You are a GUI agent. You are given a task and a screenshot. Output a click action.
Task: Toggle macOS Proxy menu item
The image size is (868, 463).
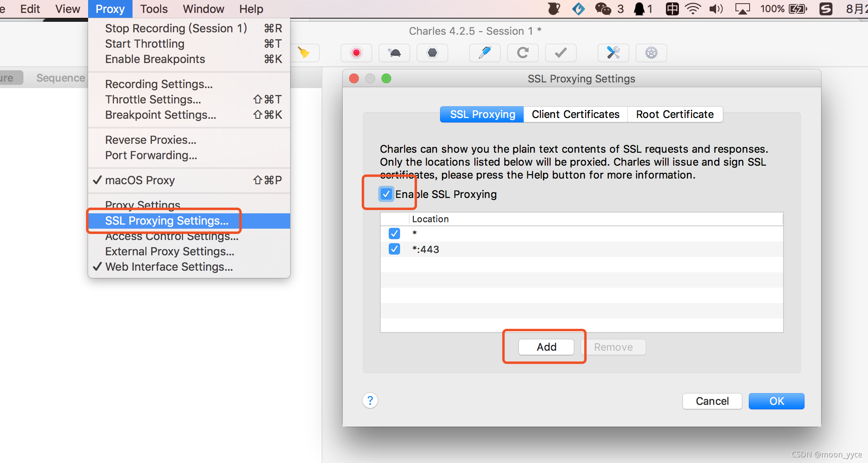(x=189, y=180)
